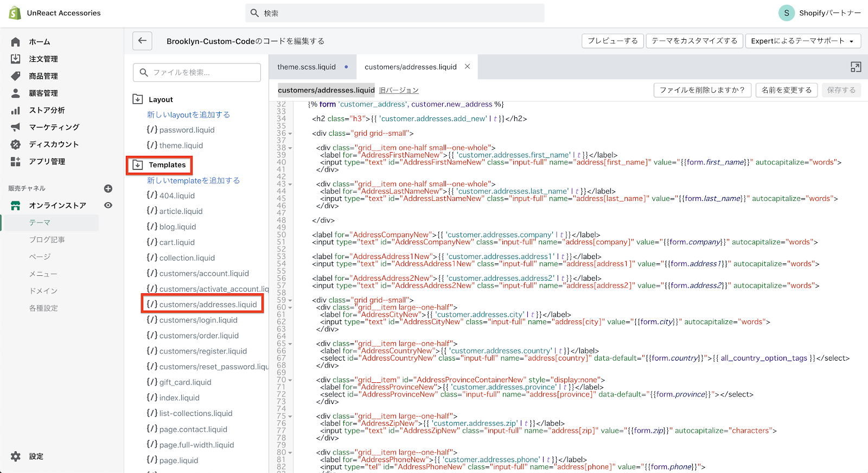Click the plus icon beside 販売チャネル
The width and height of the screenshot is (868, 473).
coord(108,188)
